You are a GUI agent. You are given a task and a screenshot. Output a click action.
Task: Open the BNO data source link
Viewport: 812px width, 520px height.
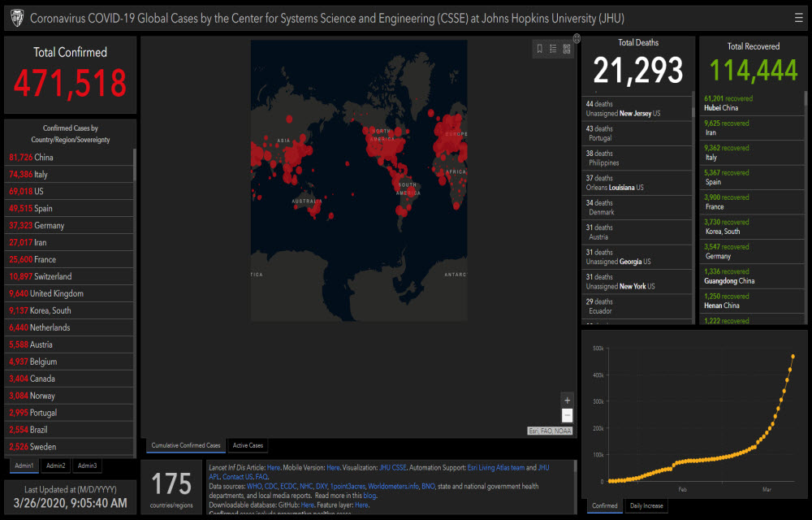tap(428, 487)
